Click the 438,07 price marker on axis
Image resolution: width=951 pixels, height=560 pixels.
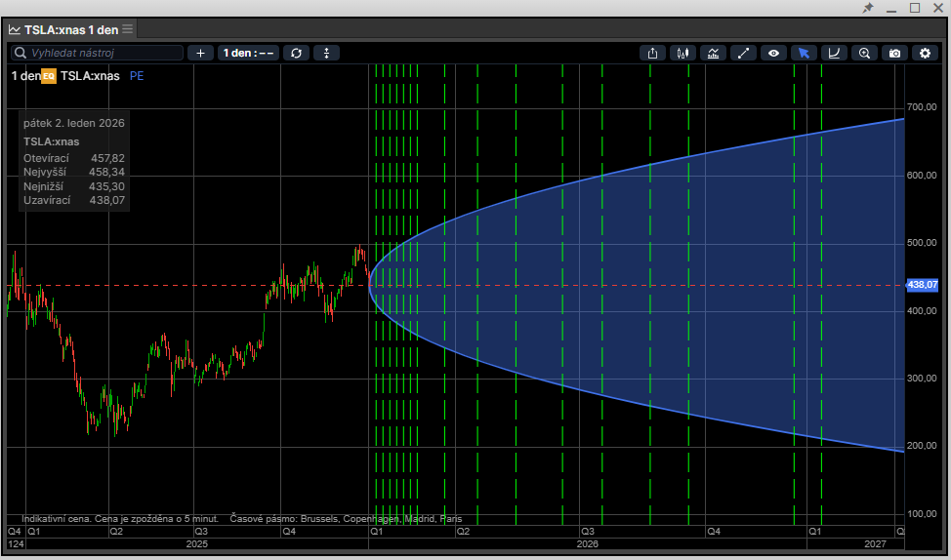tap(922, 285)
